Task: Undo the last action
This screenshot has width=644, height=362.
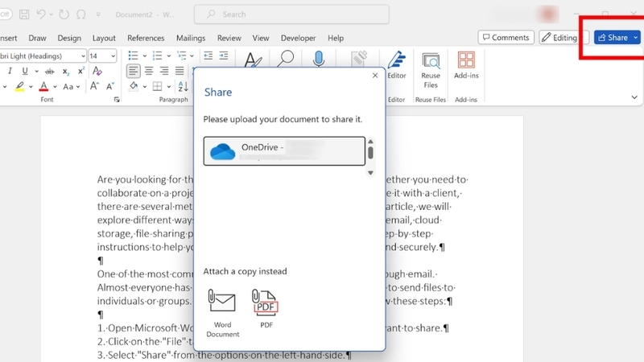Action: tap(41, 14)
